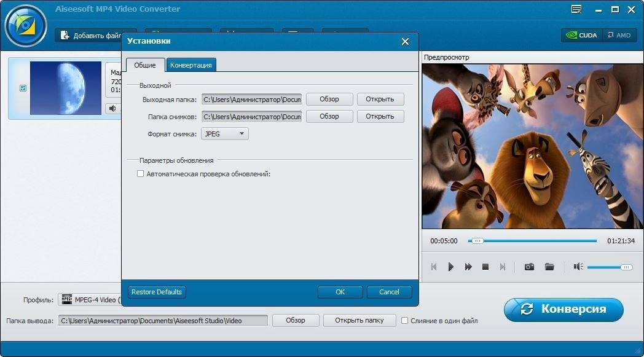
Task: Click Add File button in main toolbar
Action: pos(88,35)
